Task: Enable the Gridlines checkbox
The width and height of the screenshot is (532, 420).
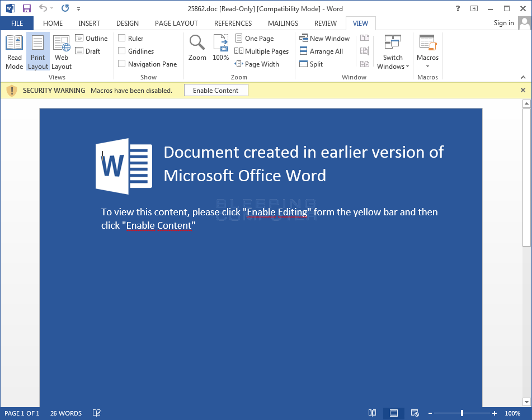Action: 122,51
